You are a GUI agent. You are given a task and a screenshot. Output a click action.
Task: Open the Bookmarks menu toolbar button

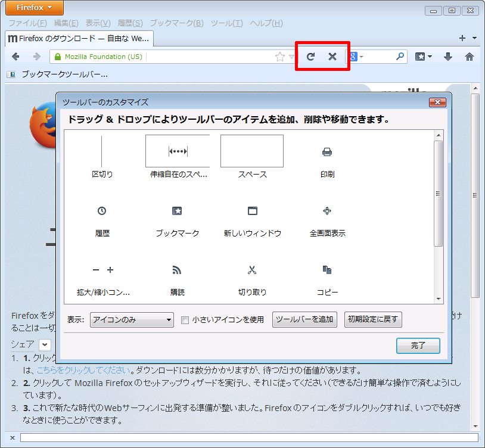point(420,57)
